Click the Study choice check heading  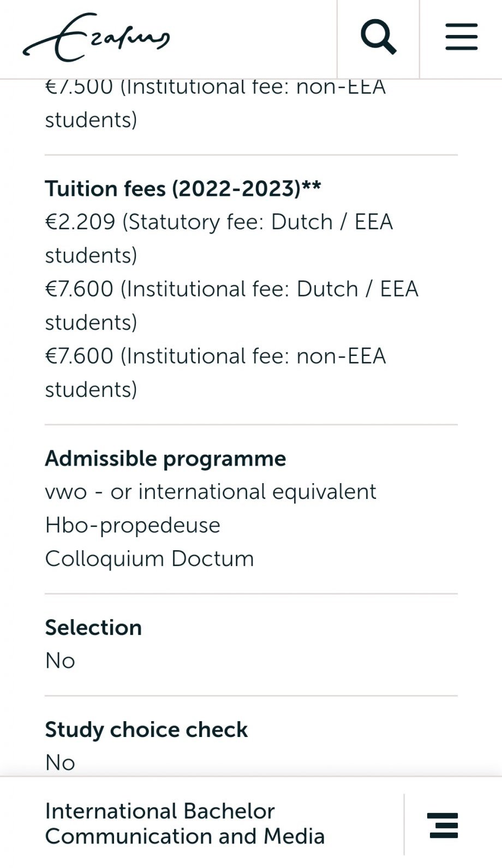(146, 730)
